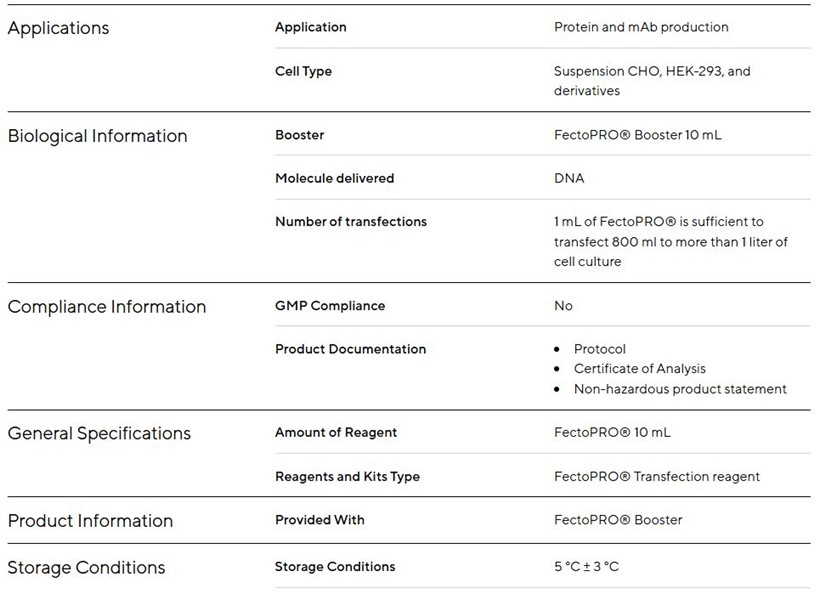Click the Number of transfections label

point(350,222)
